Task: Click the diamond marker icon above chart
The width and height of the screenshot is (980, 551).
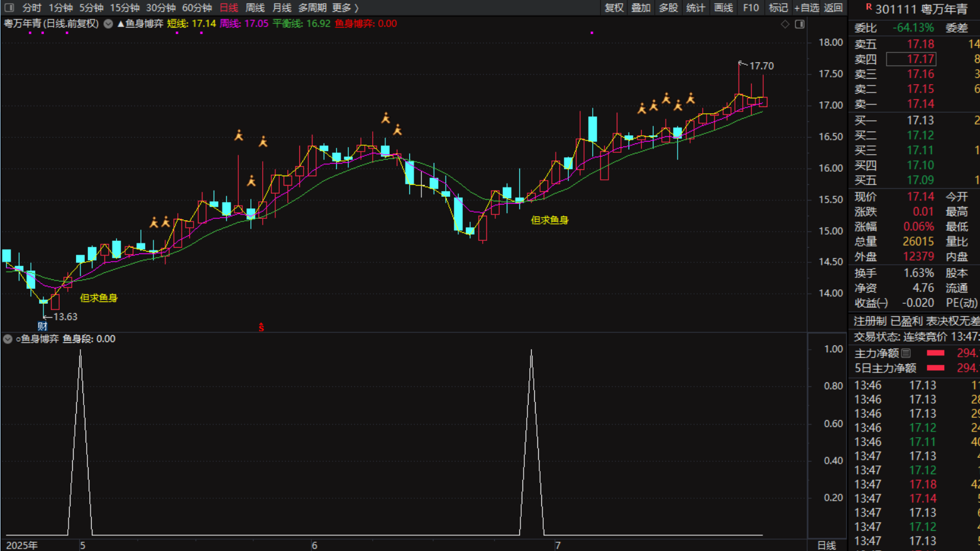Action: point(785,24)
